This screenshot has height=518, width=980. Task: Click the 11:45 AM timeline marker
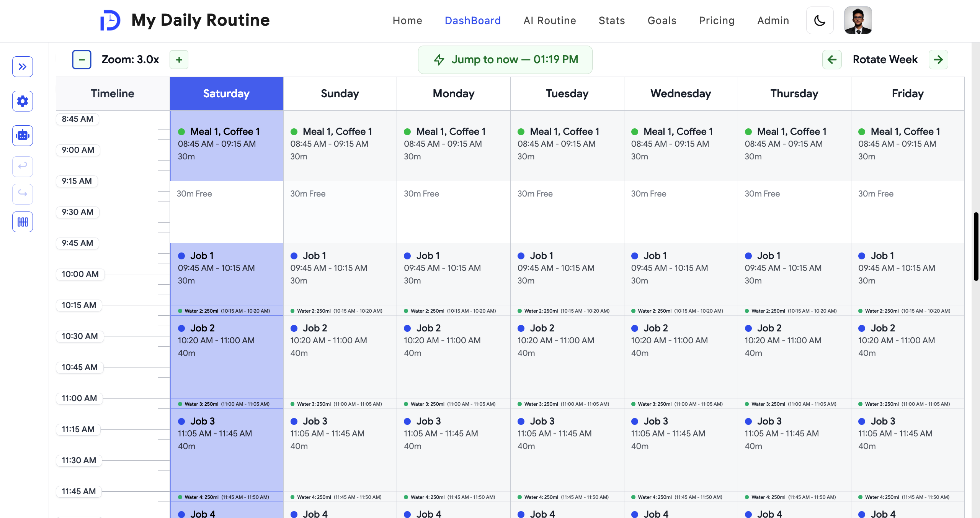pos(79,492)
